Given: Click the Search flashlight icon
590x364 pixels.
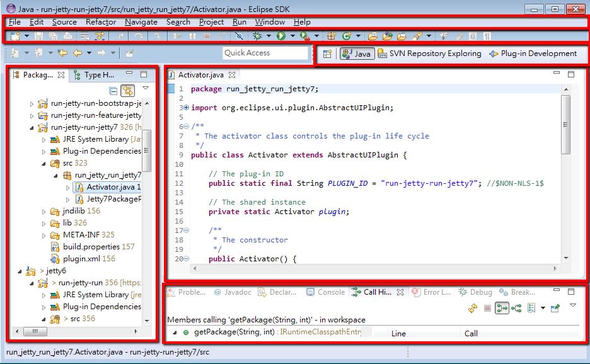Looking at the screenshot, I should coord(417,36).
